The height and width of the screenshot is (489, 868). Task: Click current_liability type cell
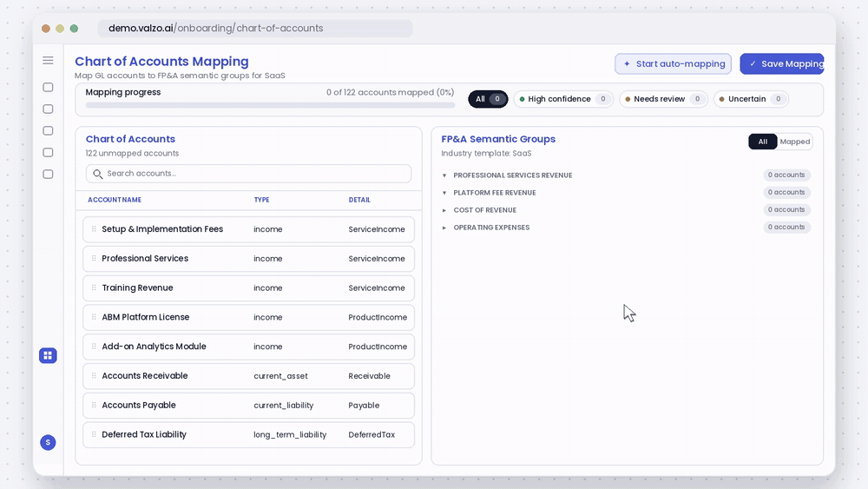coord(284,406)
